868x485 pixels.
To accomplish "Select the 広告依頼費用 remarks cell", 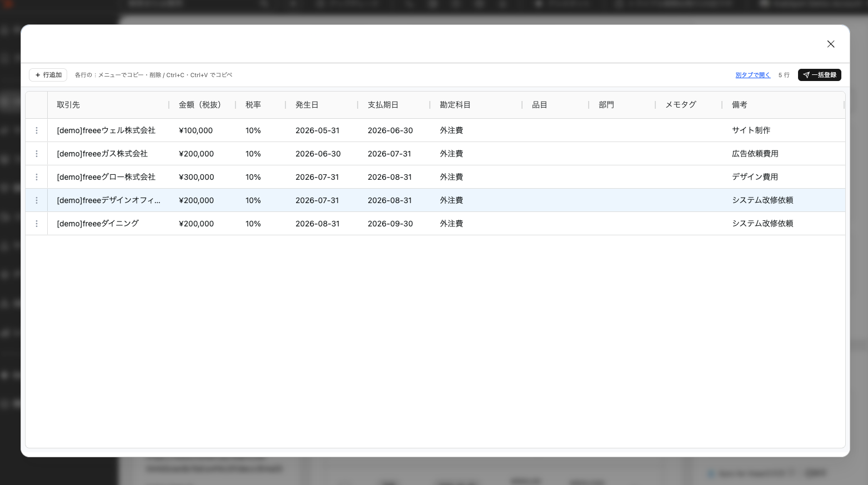I will [x=784, y=154].
